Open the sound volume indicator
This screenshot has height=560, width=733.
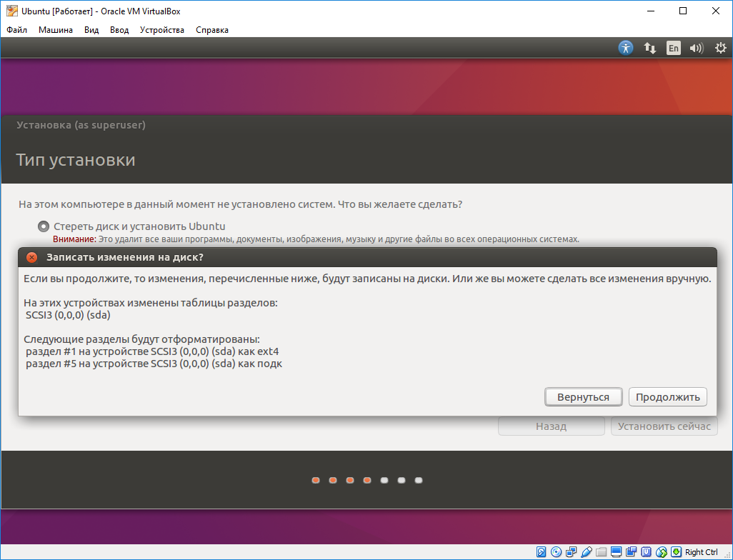click(697, 48)
